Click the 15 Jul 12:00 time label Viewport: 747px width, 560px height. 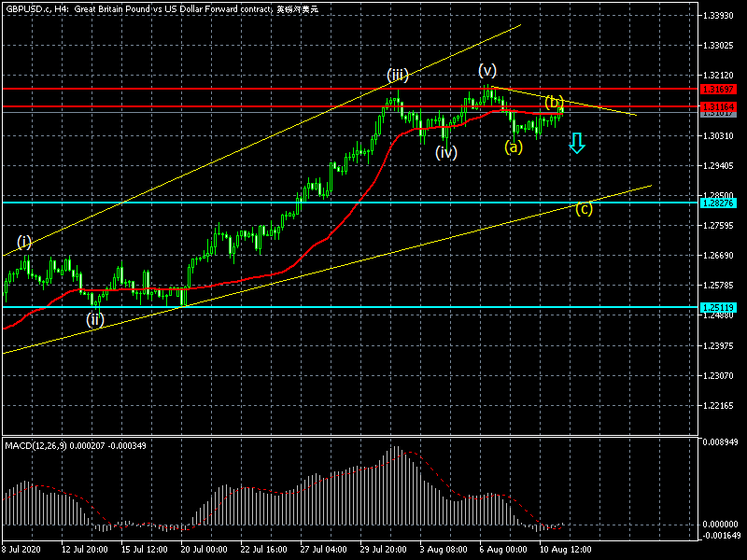point(145,550)
